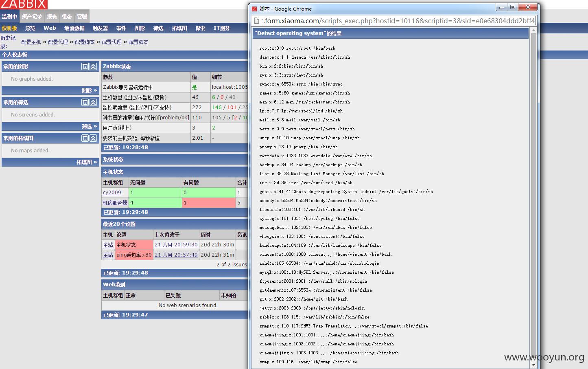Open menu icon of 常用的拓扑图 widget
588x369 pixels.
(85, 138)
